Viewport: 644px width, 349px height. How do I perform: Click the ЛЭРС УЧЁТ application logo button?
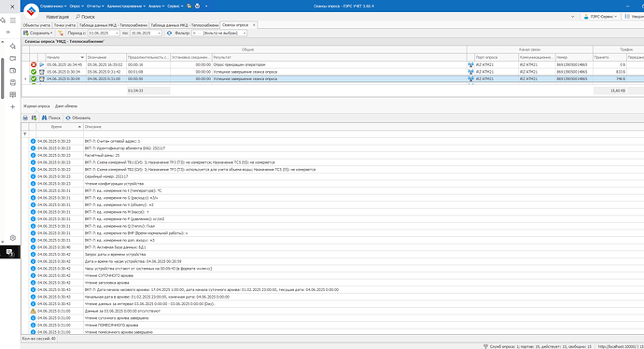coord(31,11)
